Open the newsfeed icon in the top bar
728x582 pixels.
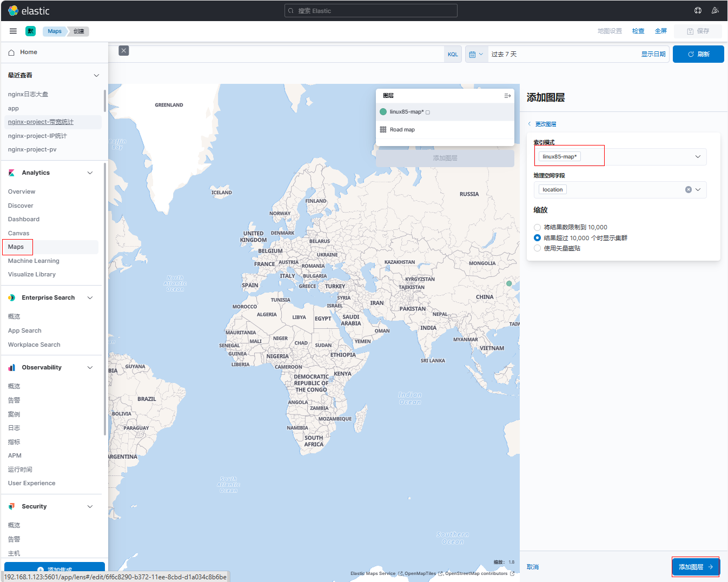coord(715,11)
